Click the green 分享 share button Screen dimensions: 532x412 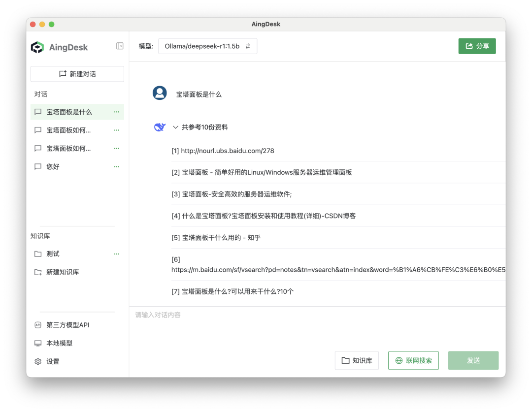point(477,46)
